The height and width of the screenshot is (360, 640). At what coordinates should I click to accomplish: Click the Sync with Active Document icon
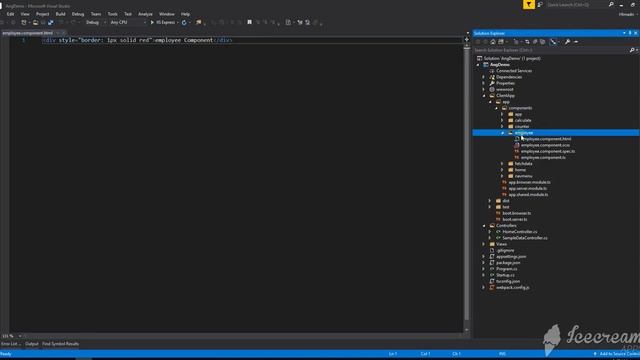tap(527, 42)
